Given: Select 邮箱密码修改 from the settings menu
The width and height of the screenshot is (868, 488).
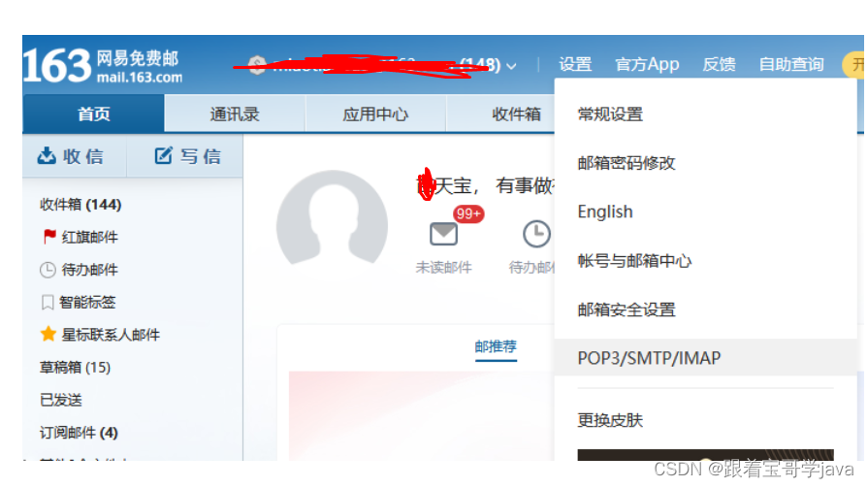Looking at the screenshot, I should coord(627,163).
